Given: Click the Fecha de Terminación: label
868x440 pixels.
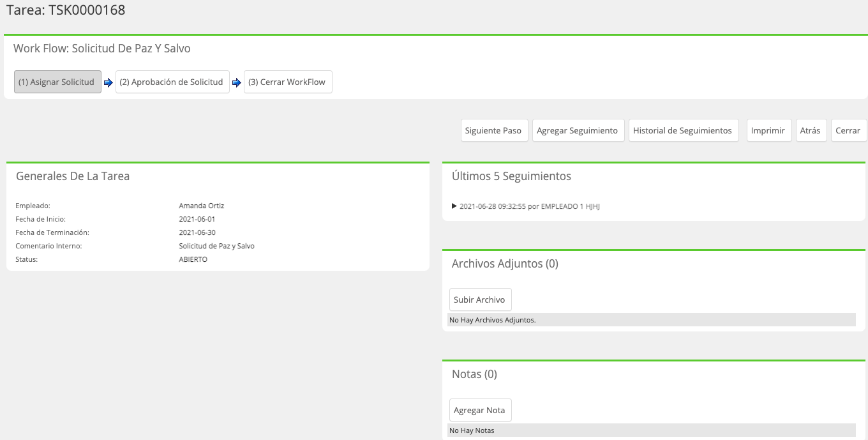Looking at the screenshot, I should pyautogui.click(x=52, y=232).
